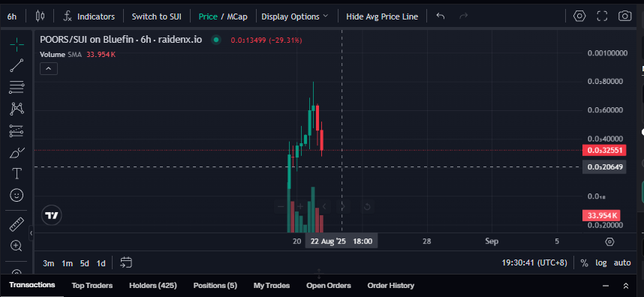
Task: Toggle auto scale mode
Action: pos(622,263)
